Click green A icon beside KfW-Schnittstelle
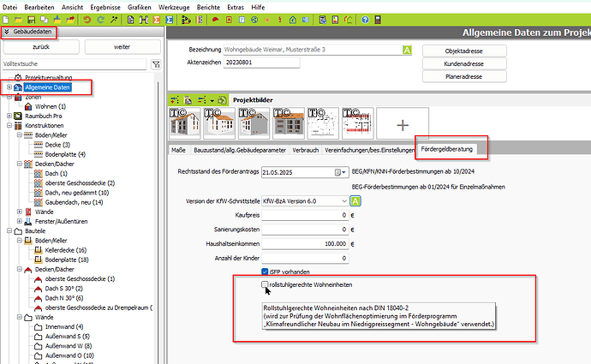Screen dimensions: 591x364 [x=355, y=200]
